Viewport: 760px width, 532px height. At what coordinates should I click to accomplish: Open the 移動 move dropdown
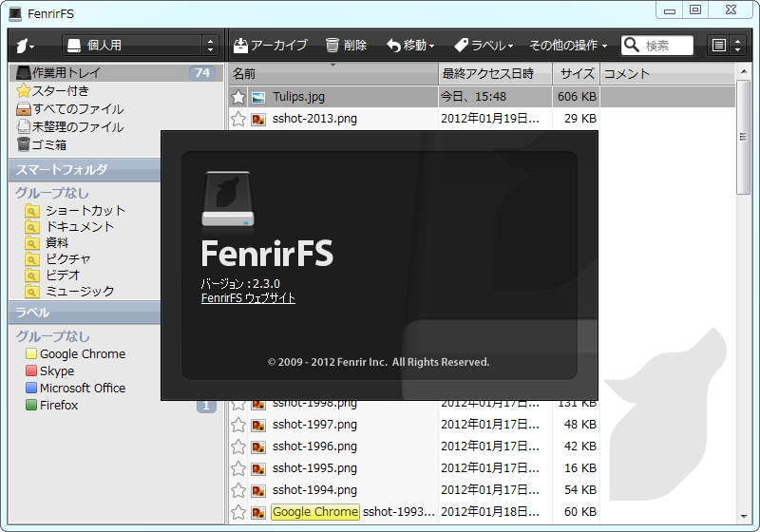tap(410, 46)
